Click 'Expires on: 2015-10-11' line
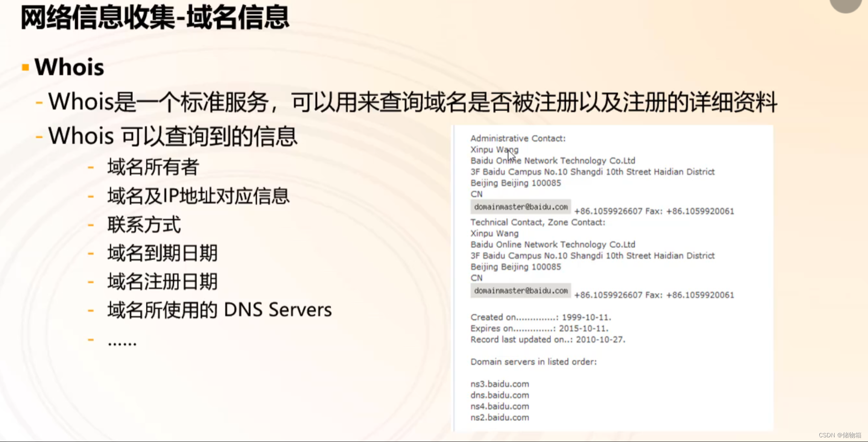Screen dimensions: 868x442 pos(540,328)
